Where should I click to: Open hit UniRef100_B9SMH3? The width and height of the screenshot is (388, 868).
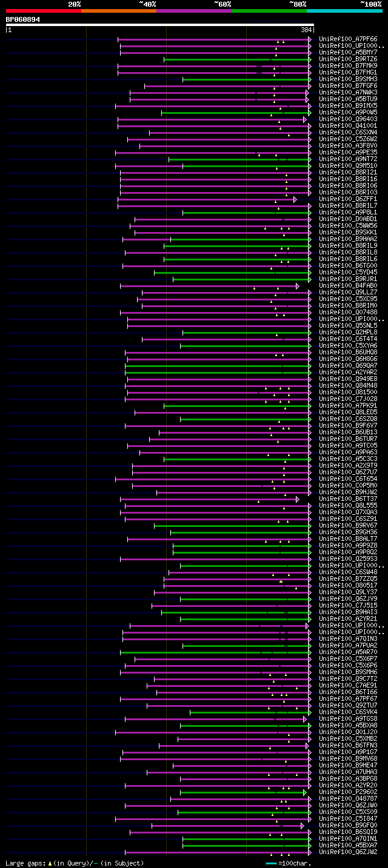348,79
